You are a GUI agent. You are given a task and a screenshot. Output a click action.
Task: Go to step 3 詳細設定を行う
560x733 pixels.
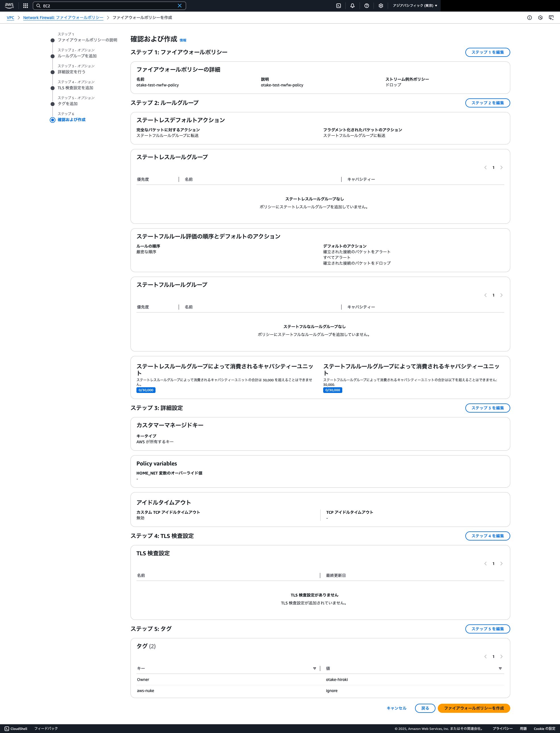point(71,72)
